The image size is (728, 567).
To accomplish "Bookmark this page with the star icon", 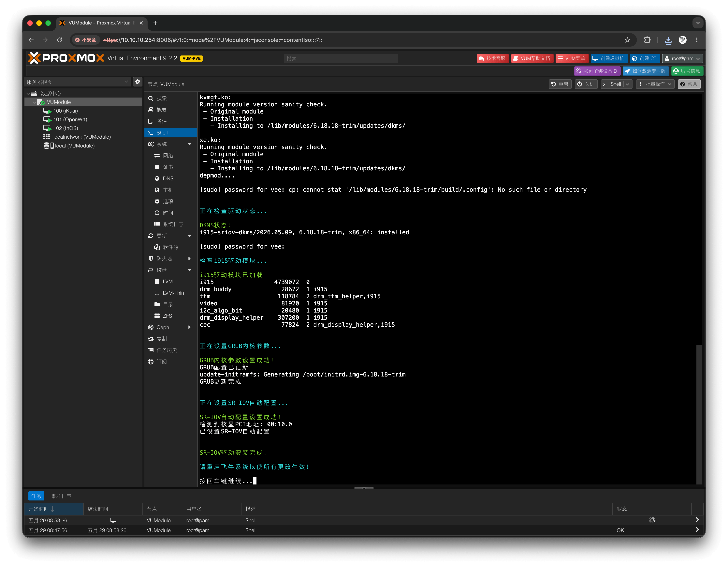I will (627, 40).
